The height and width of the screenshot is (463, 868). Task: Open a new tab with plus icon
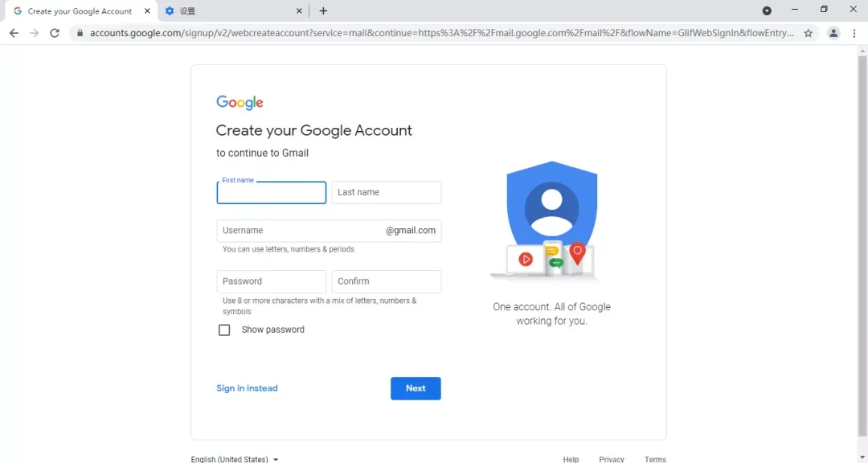click(x=323, y=10)
